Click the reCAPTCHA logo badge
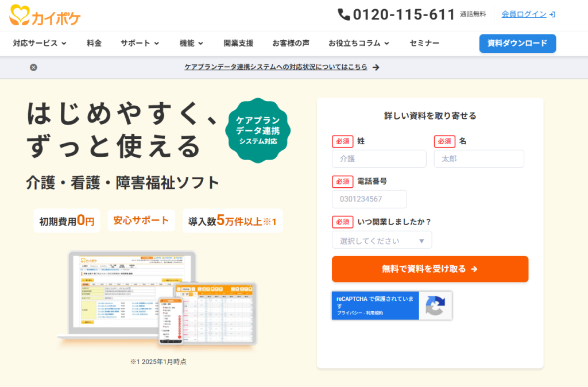 point(435,305)
